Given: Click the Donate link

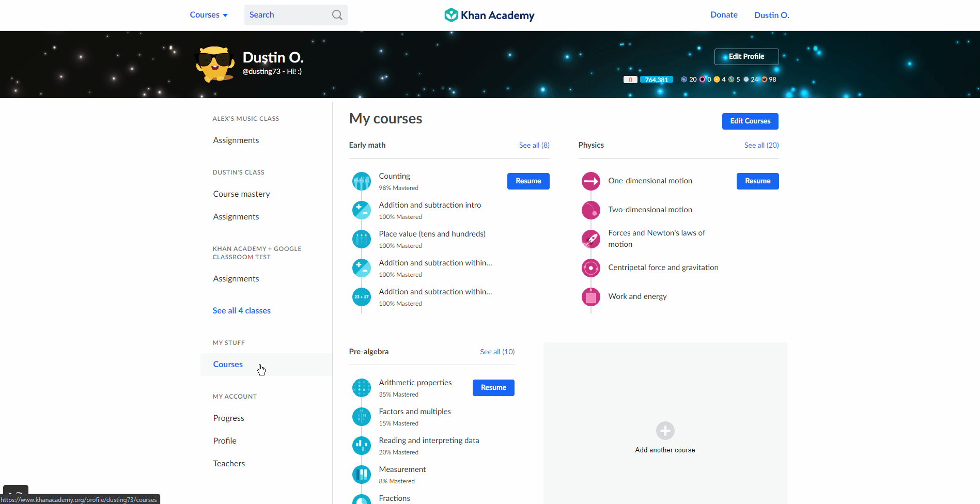Looking at the screenshot, I should (724, 15).
